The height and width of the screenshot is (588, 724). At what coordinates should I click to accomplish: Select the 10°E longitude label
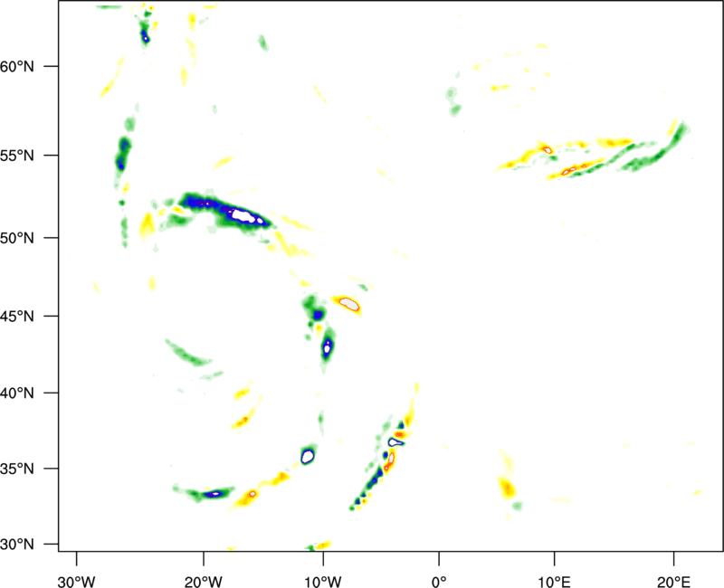click(x=554, y=582)
